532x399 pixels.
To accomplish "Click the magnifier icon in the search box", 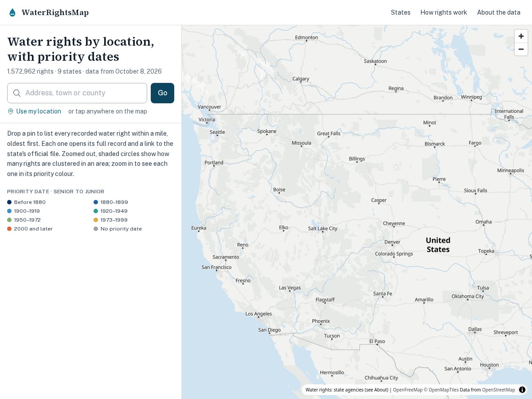I will [17, 93].
